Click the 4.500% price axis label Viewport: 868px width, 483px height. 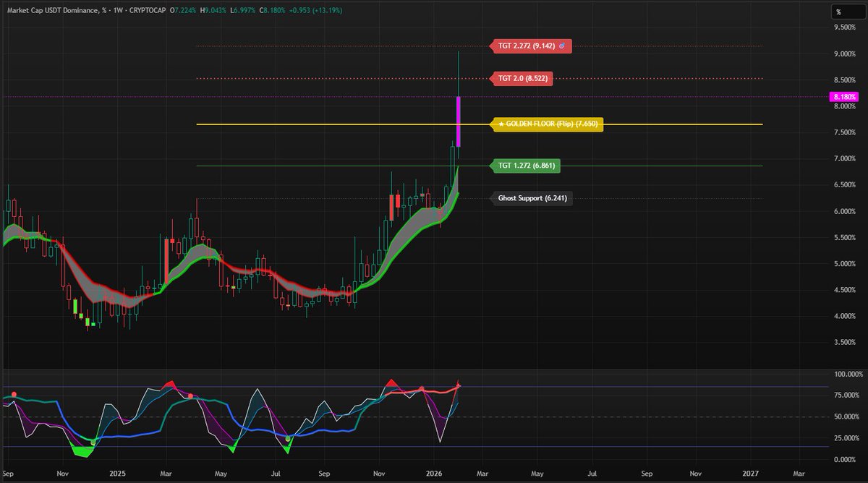(x=846, y=291)
